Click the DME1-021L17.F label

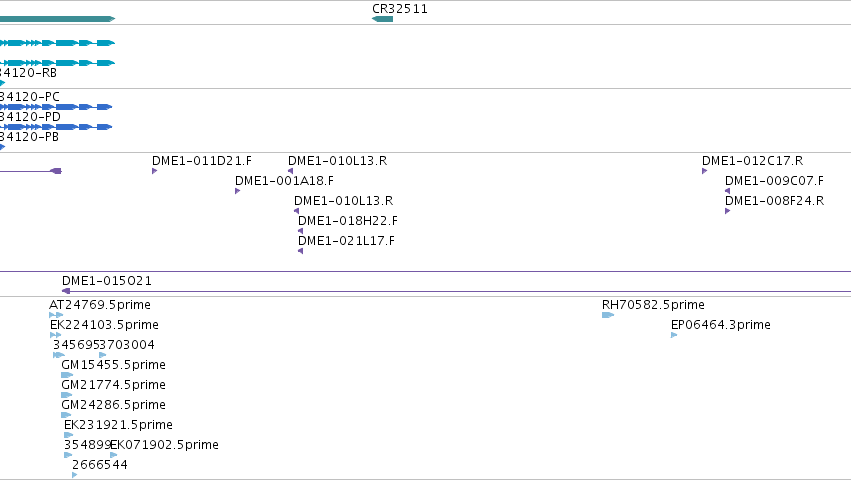(x=347, y=241)
